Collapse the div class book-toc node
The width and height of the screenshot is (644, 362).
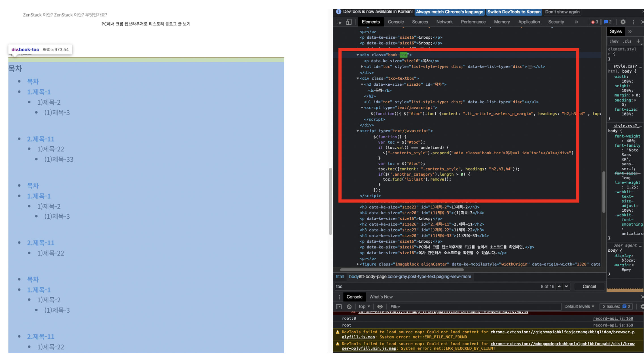click(358, 55)
